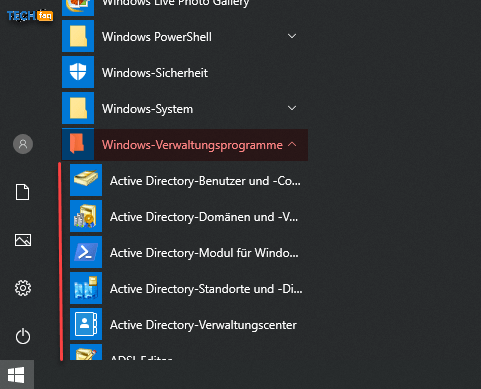
Task: Expand the Windows-System chevron
Action: [292, 108]
